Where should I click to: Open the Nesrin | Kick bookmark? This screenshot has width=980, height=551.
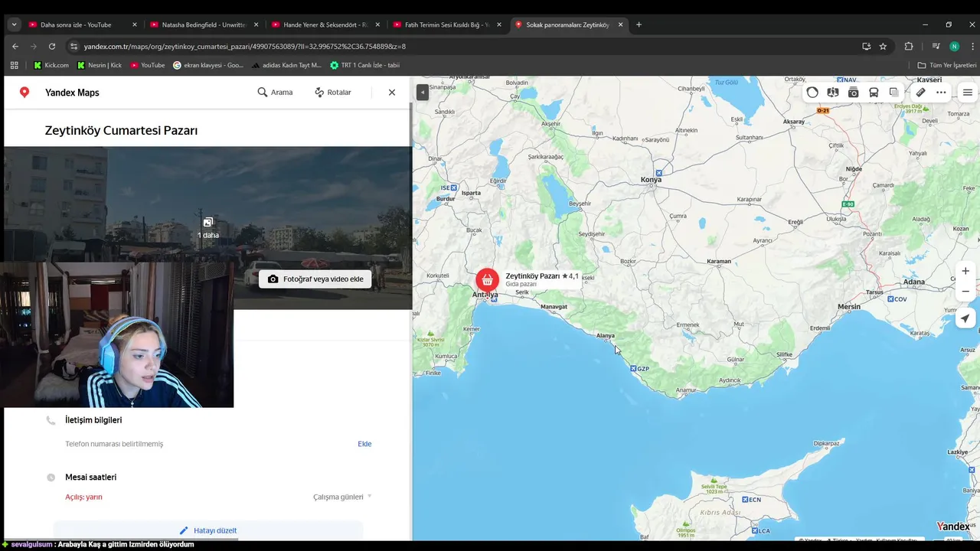click(x=100, y=65)
